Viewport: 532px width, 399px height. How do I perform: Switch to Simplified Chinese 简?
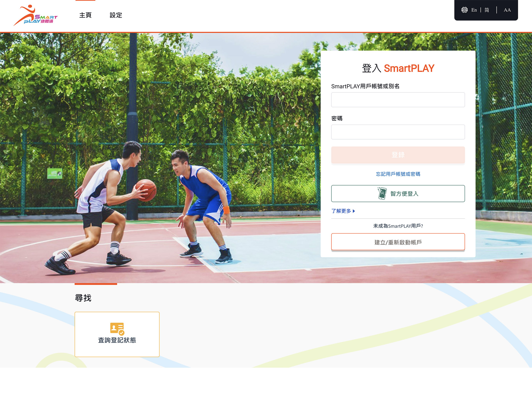coord(487,10)
